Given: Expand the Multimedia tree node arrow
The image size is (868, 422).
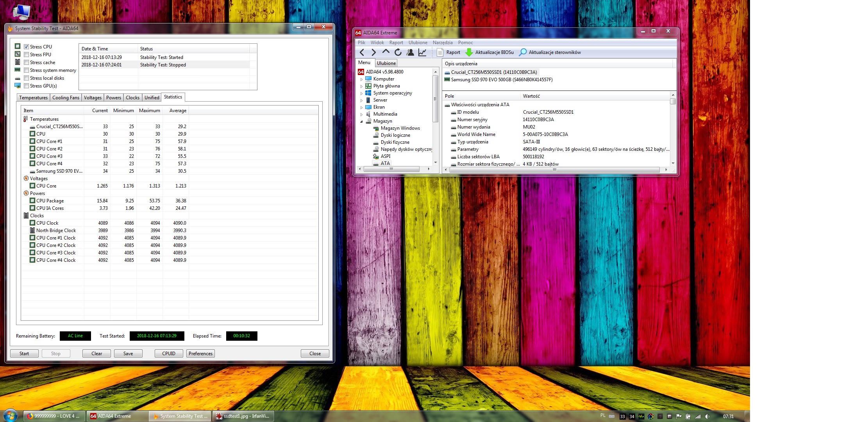Looking at the screenshot, I should [x=361, y=114].
